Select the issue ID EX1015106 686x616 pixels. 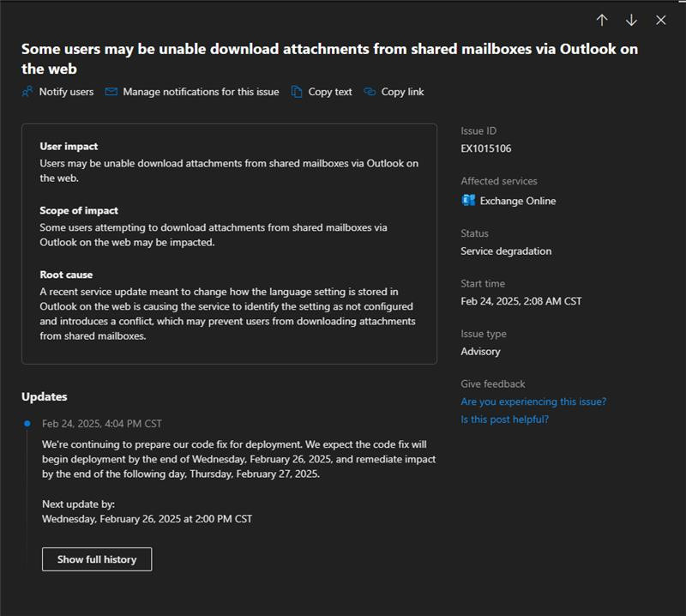tap(485, 148)
